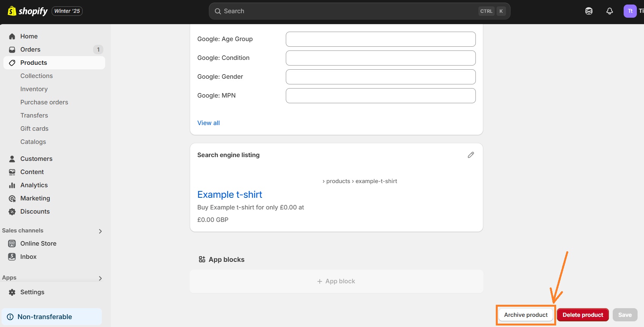644x327 pixels.
Task: Click the Google: Condition input field
Action: pyautogui.click(x=380, y=58)
